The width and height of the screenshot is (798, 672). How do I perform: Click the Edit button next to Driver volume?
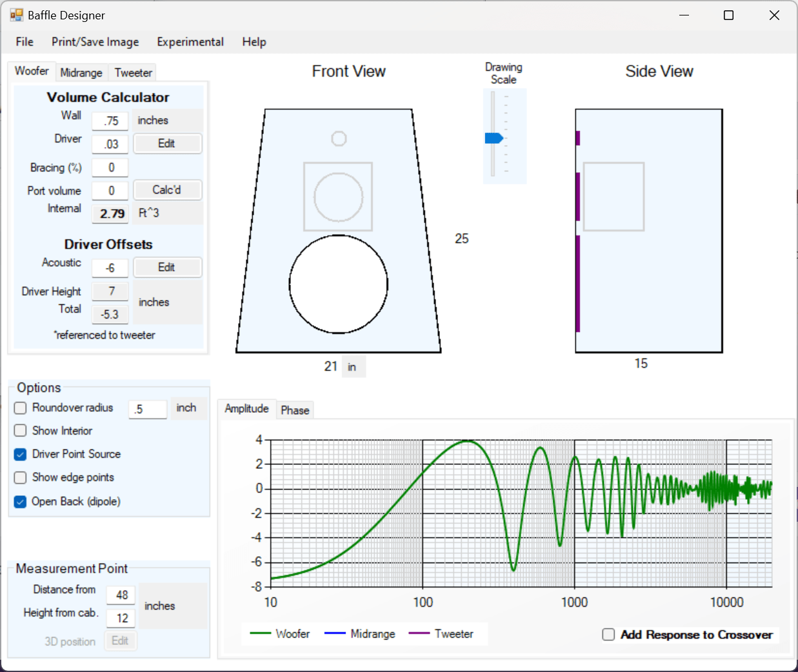(168, 143)
